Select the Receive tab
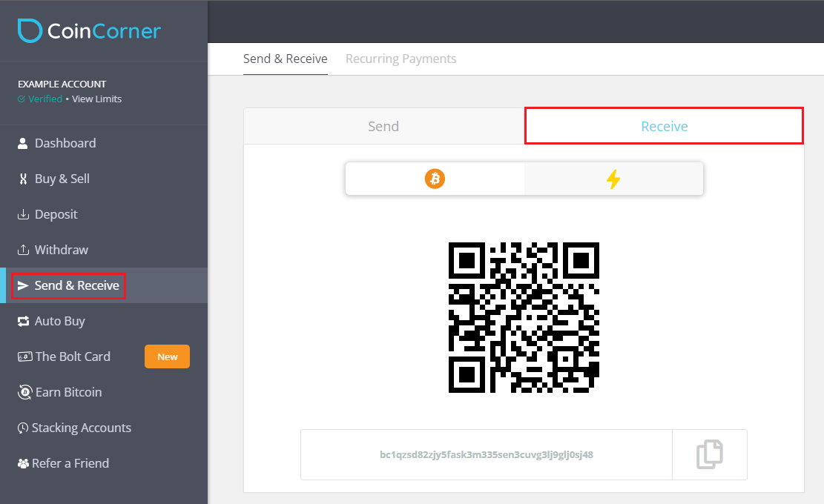The width and height of the screenshot is (824, 504). pyautogui.click(x=665, y=126)
